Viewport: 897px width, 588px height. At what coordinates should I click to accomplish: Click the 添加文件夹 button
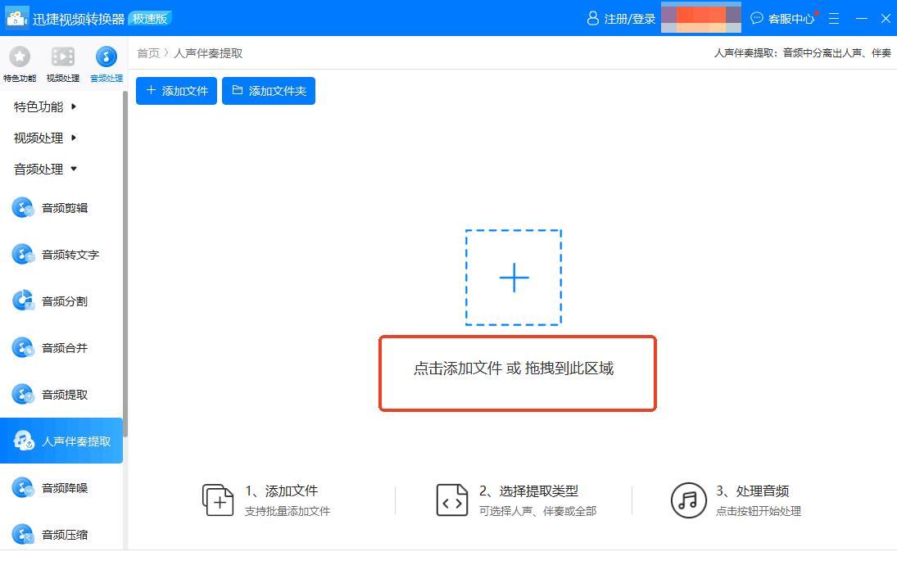coord(269,91)
